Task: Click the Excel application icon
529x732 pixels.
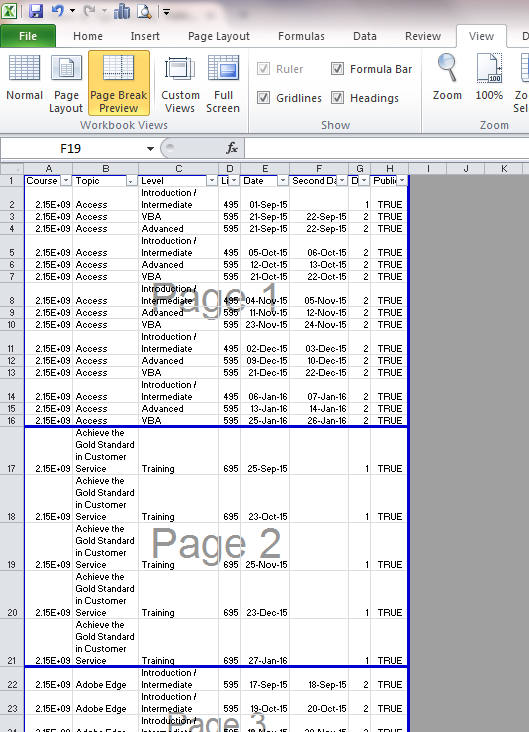Action: pyautogui.click(x=9, y=10)
